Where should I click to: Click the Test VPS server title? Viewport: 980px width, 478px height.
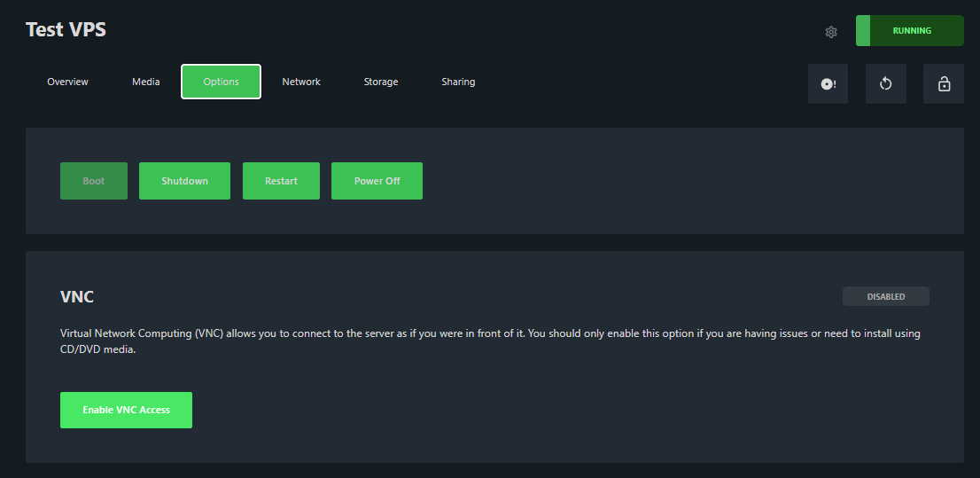[x=66, y=30]
